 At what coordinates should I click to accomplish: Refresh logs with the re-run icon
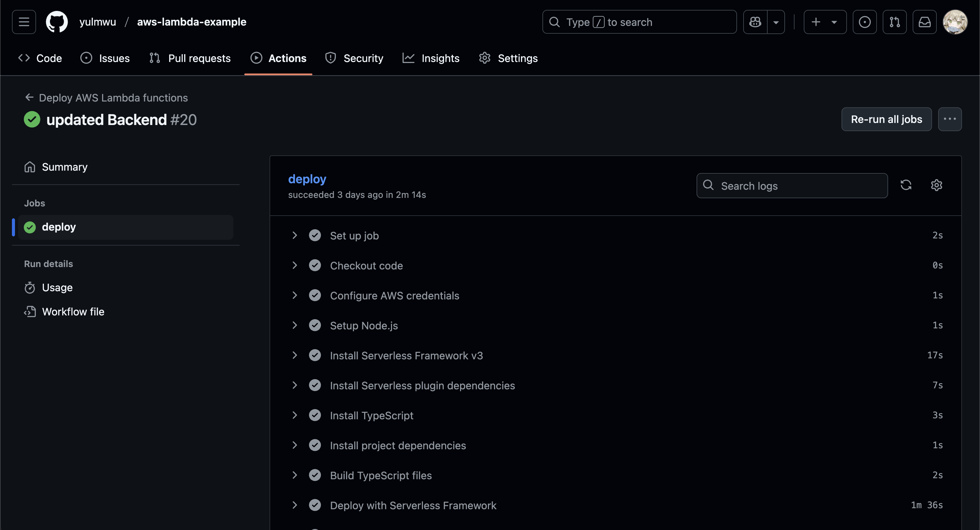pos(906,185)
